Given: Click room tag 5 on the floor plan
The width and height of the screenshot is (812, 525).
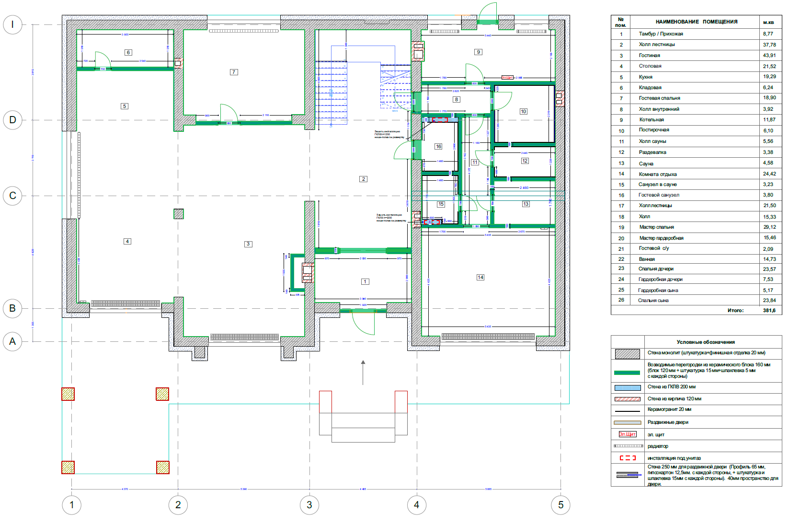Looking at the screenshot, I should click(x=125, y=106).
